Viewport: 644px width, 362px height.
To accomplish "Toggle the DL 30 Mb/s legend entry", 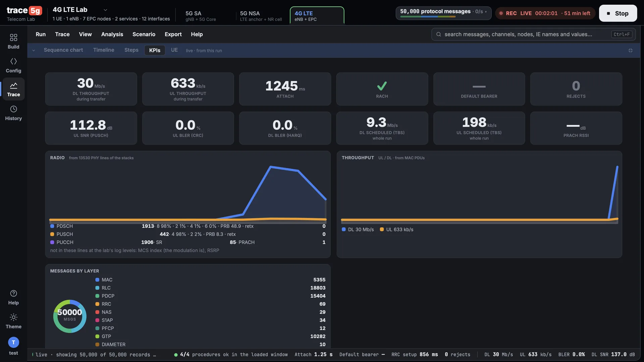I will point(358,230).
